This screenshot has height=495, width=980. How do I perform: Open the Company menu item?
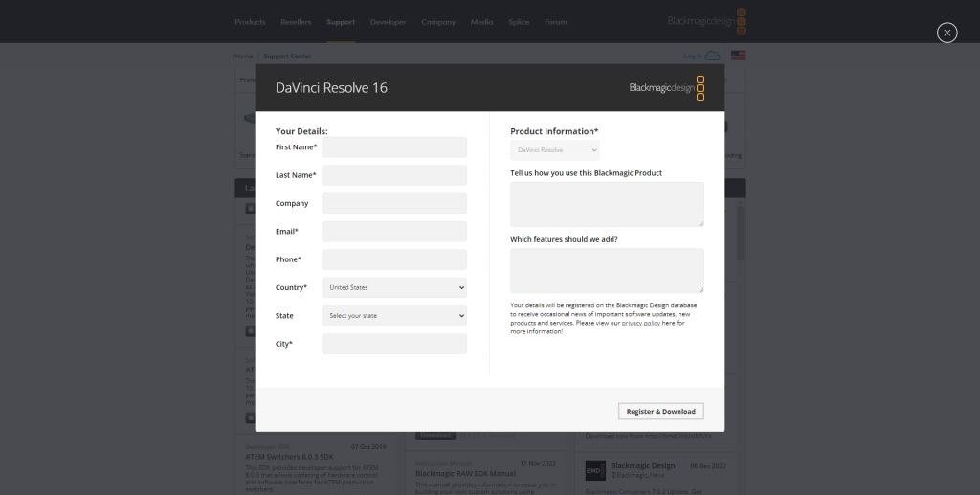coord(438,22)
